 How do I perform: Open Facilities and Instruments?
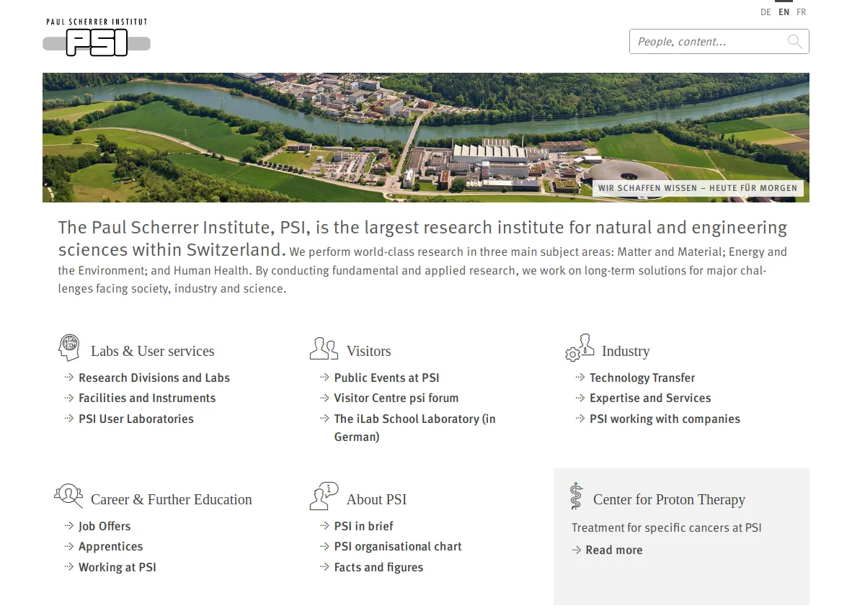pyautogui.click(x=147, y=398)
